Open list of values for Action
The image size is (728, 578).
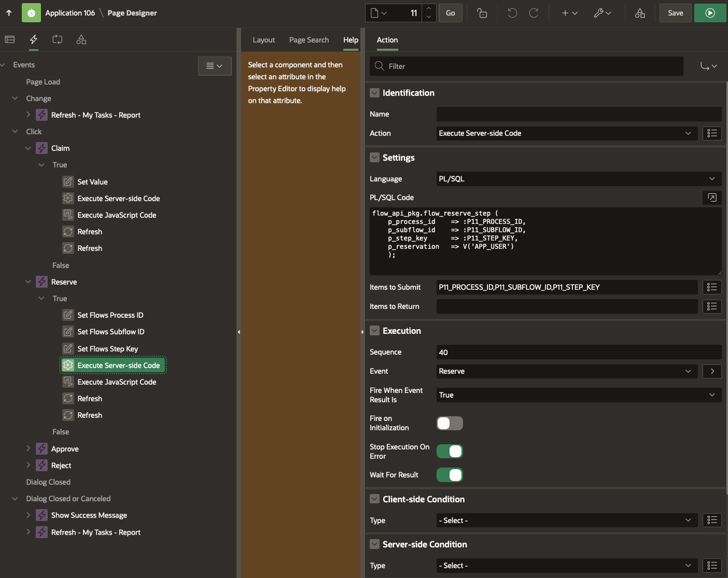(x=712, y=133)
